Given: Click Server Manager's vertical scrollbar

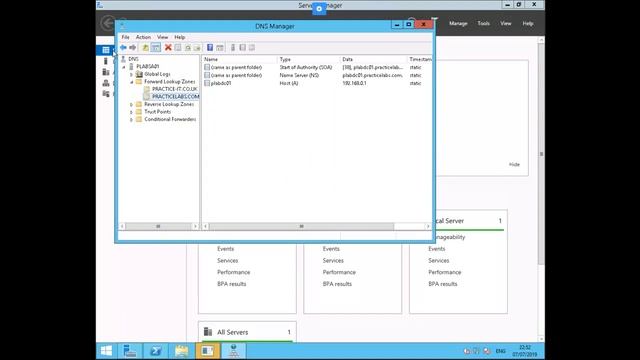Looking at the screenshot, I should point(541,154).
